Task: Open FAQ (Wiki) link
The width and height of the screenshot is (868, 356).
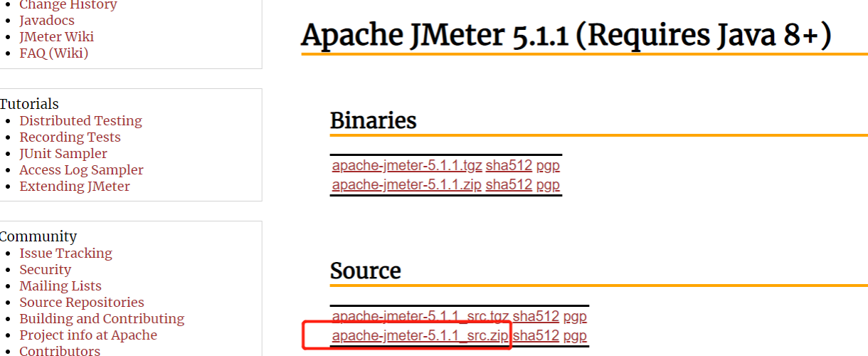Action: pos(54,53)
